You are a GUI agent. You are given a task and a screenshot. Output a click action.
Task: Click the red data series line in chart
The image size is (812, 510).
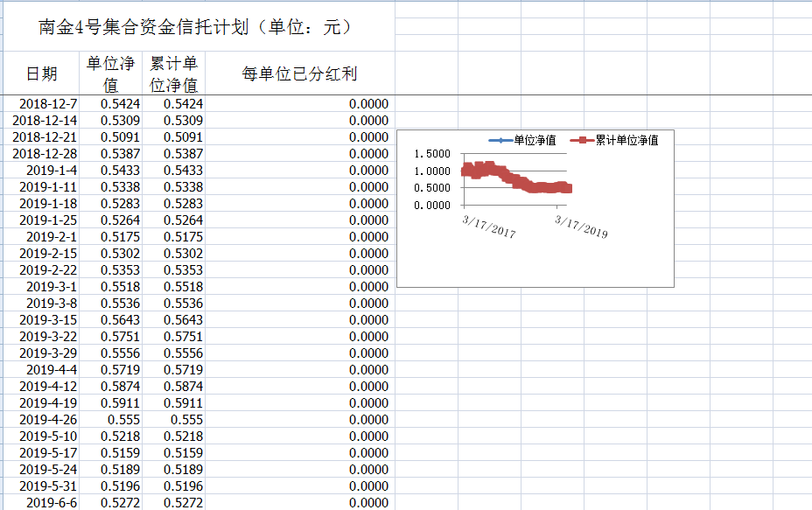(515, 178)
